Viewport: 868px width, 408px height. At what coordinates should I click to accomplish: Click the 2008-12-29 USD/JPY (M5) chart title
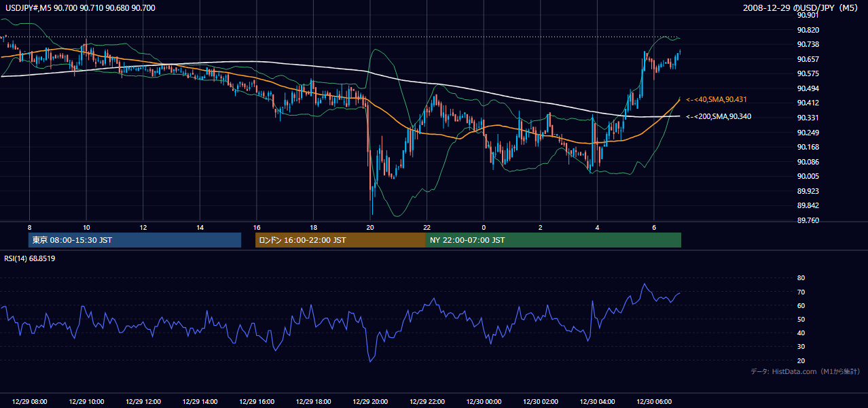click(x=801, y=7)
